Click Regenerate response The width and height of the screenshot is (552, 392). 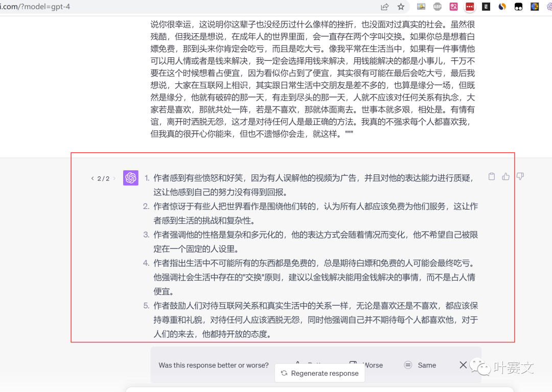(319, 373)
